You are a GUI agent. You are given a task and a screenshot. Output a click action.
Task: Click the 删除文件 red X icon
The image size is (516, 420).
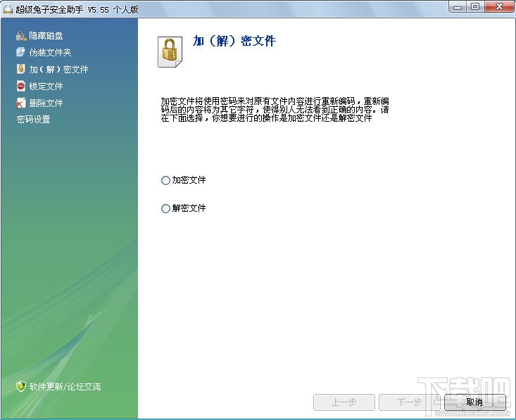pyautogui.click(x=20, y=103)
